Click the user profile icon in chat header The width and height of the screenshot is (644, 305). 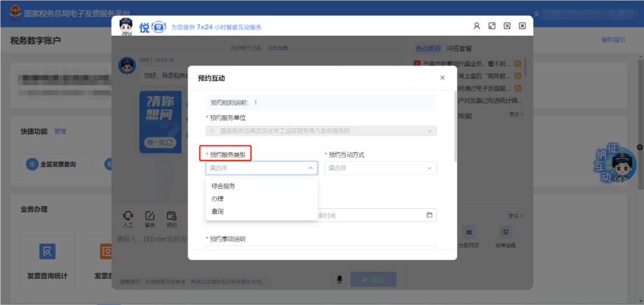477,26
